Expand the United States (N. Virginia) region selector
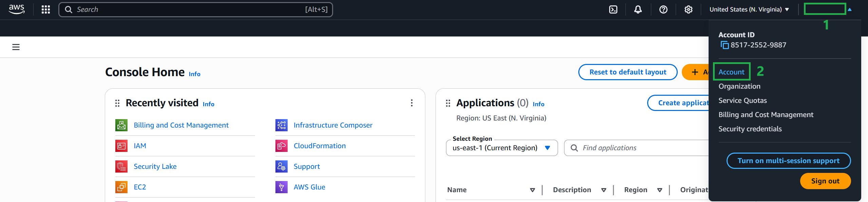This screenshot has width=868, height=202. [x=749, y=9]
